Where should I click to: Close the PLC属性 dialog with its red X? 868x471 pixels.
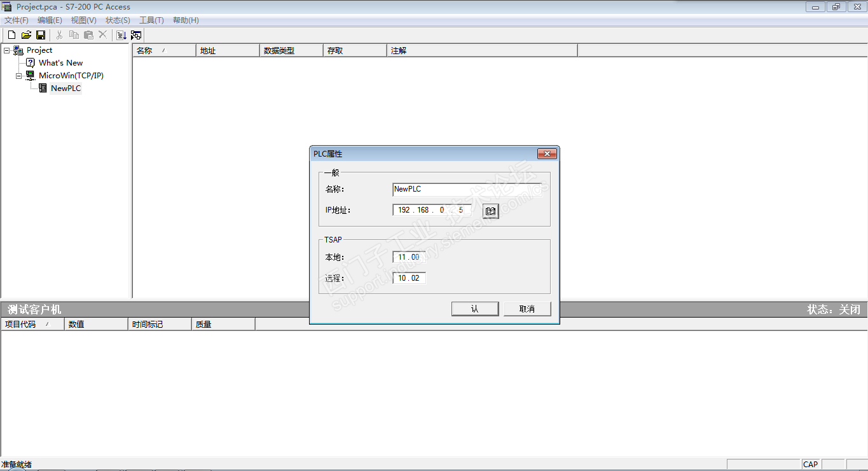click(x=547, y=154)
